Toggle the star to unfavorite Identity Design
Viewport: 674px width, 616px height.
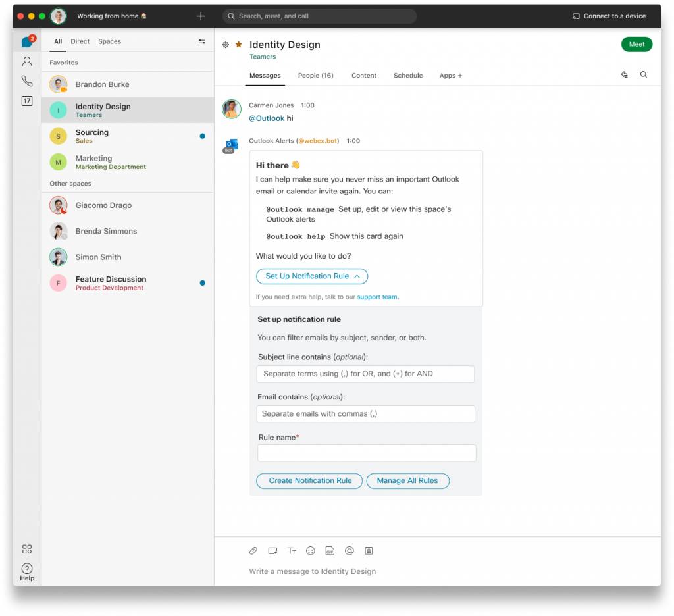pos(238,44)
